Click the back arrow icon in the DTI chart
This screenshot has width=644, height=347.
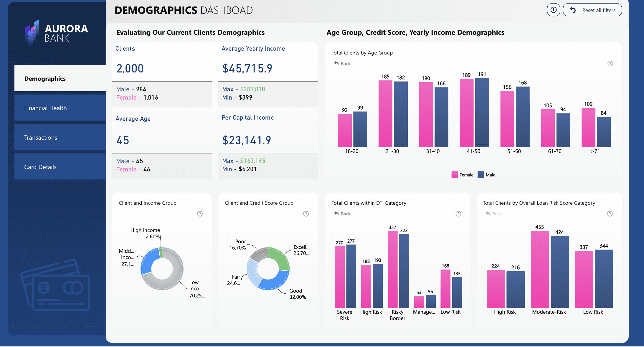click(336, 214)
